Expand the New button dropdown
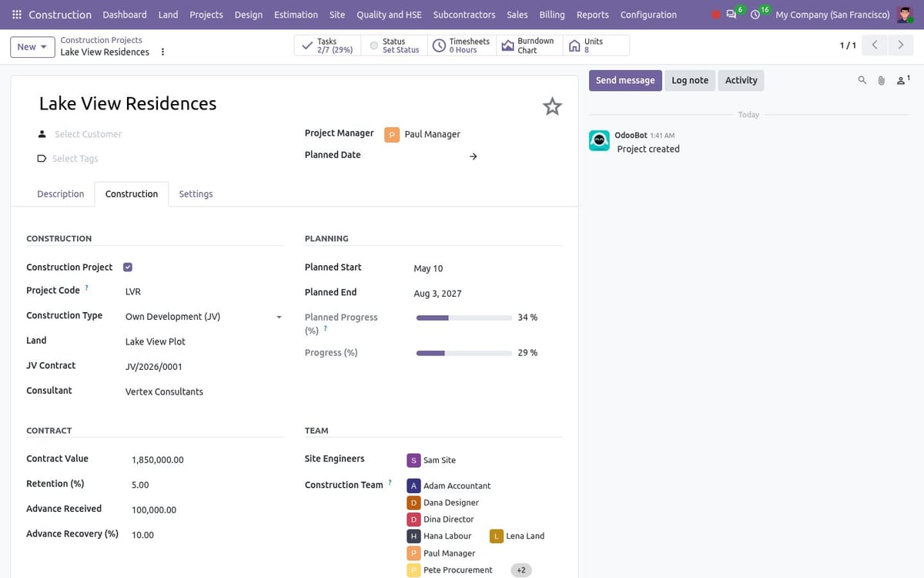The width and height of the screenshot is (924, 578). point(32,47)
